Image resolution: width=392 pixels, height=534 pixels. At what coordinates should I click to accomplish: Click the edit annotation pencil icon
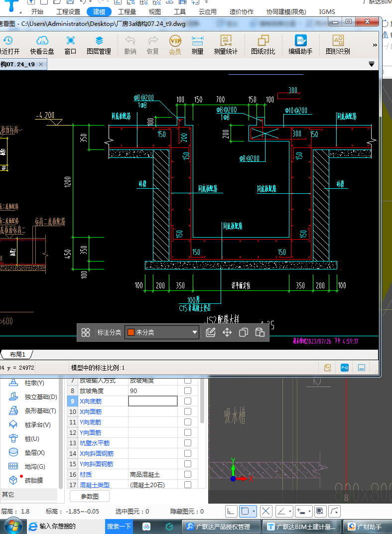tap(211, 332)
